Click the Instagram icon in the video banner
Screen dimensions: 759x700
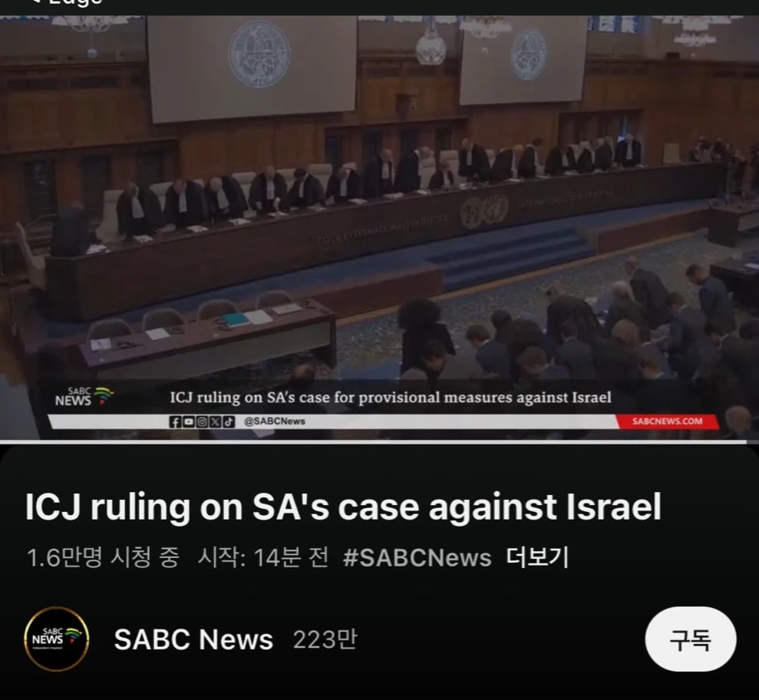coord(202,421)
